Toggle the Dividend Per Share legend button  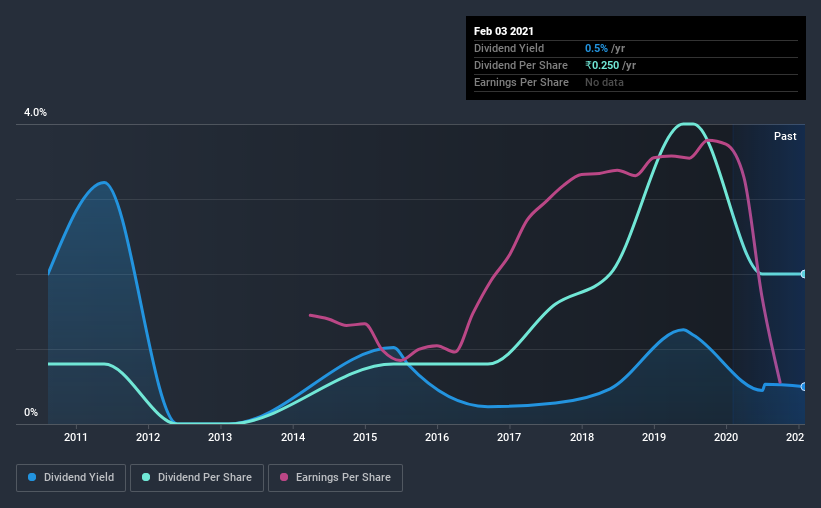tap(197, 478)
